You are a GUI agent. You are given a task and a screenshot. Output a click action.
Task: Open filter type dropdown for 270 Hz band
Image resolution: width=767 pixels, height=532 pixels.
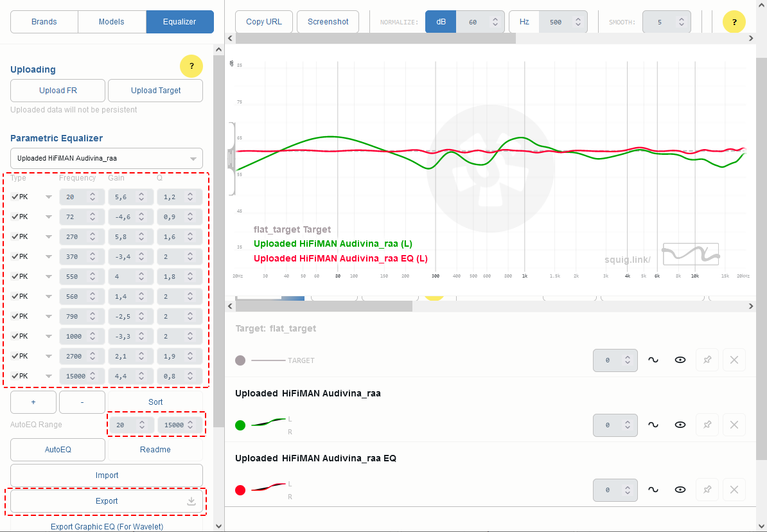coord(48,237)
